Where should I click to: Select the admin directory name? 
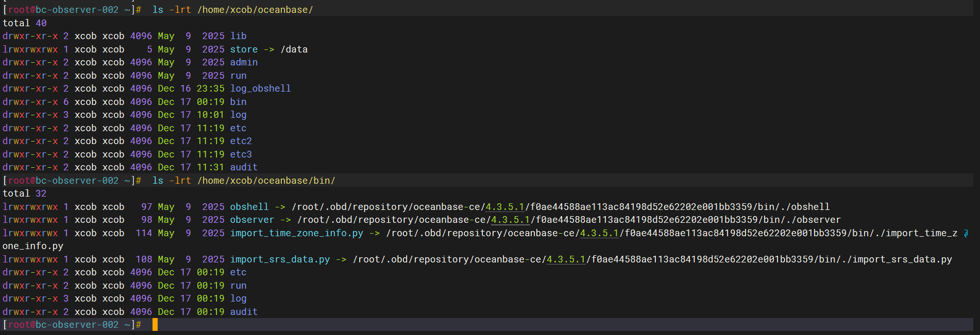click(x=244, y=62)
